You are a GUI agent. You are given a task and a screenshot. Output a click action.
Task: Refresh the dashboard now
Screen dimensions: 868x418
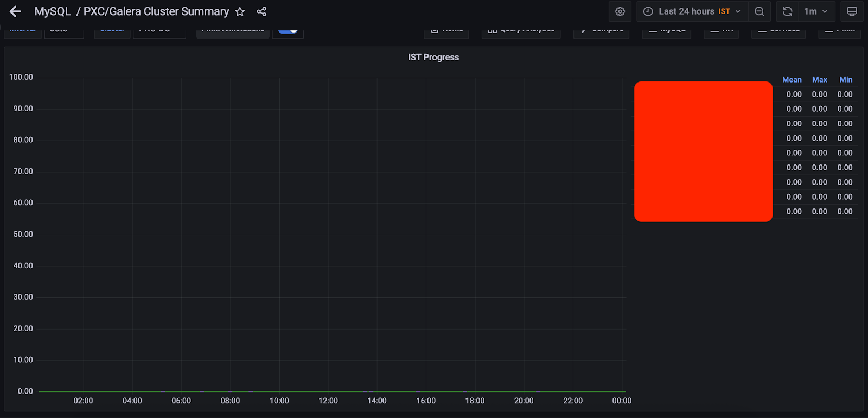pyautogui.click(x=788, y=11)
